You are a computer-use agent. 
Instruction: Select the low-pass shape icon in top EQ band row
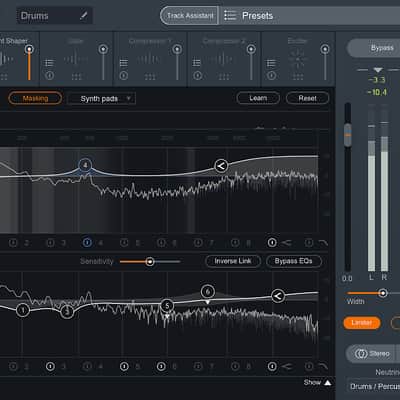pyautogui.click(x=323, y=243)
